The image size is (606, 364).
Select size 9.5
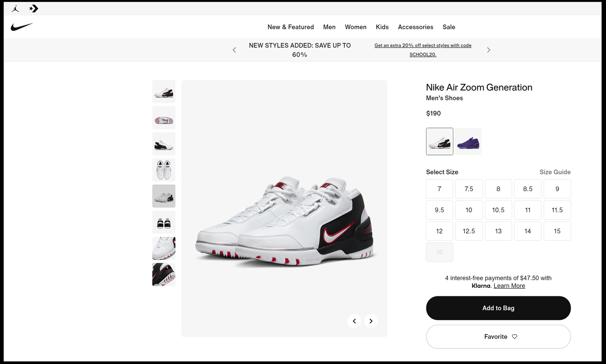click(439, 210)
